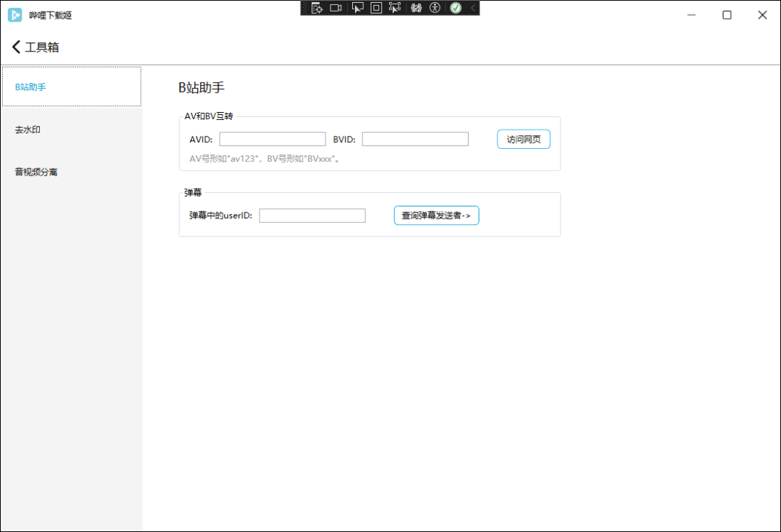Viewport: 781px width, 532px height.
Task: Click the 弹幕 group label
Action: pos(193,192)
